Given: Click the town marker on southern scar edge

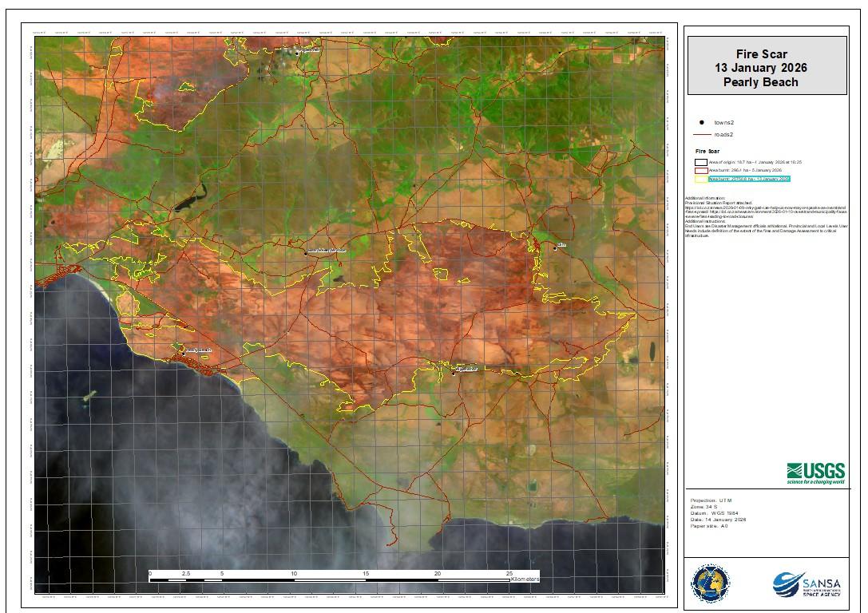Looking at the screenshot, I should (x=453, y=372).
